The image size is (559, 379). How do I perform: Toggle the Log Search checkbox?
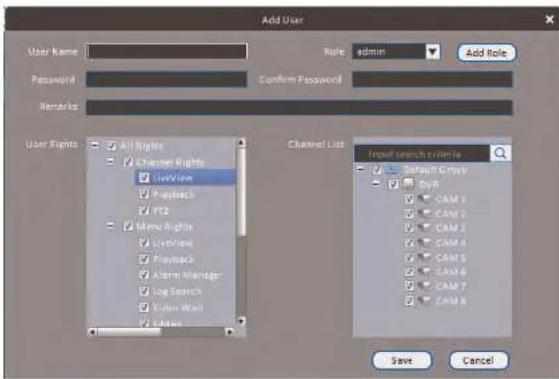click(144, 291)
